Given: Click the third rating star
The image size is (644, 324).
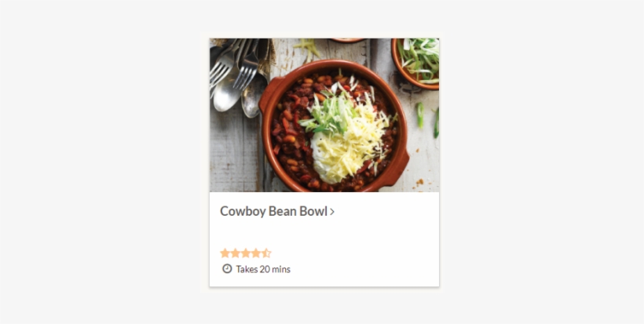Looking at the screenshot, I should coord(245,253).
